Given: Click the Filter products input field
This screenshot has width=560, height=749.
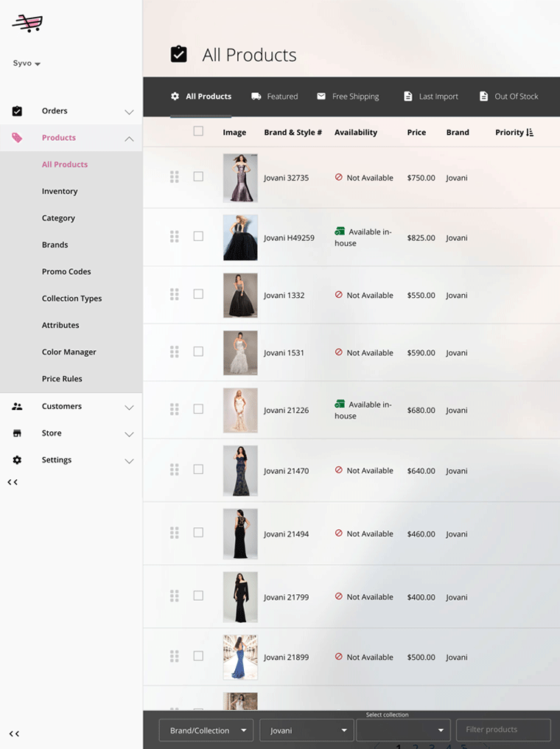Looking at the screenshot, I should point(504,730).
